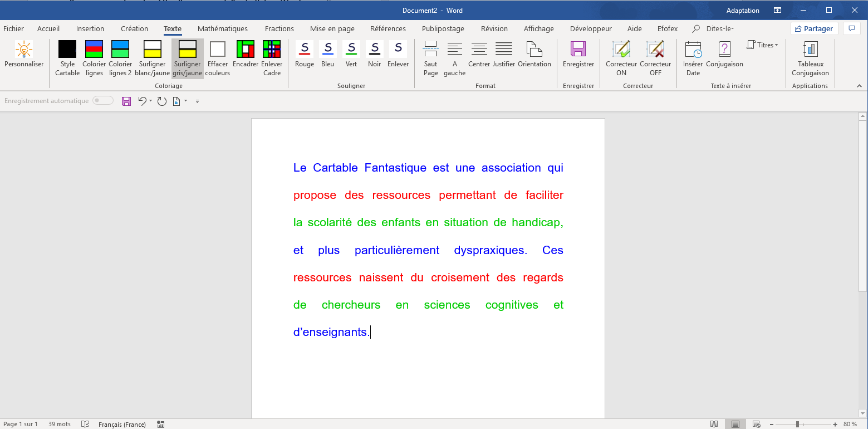Screen dimensions: 868x429
Task: Apply Colorier lignes coloring
Action: click(x=94, y=58)
